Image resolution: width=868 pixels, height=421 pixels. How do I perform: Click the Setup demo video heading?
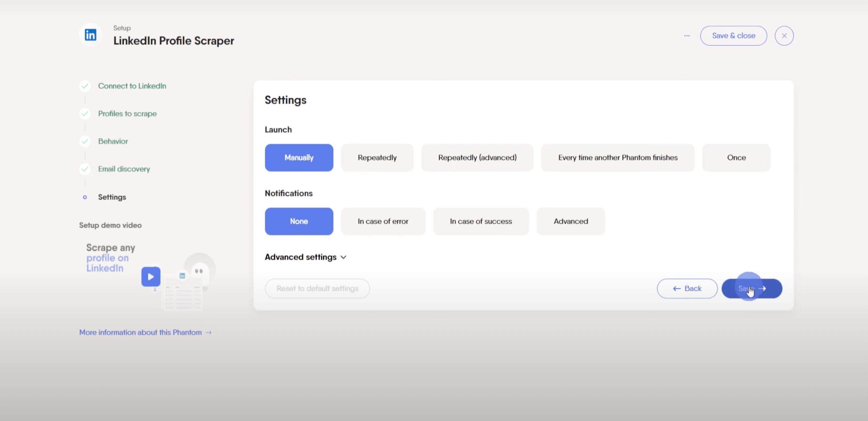110,225
